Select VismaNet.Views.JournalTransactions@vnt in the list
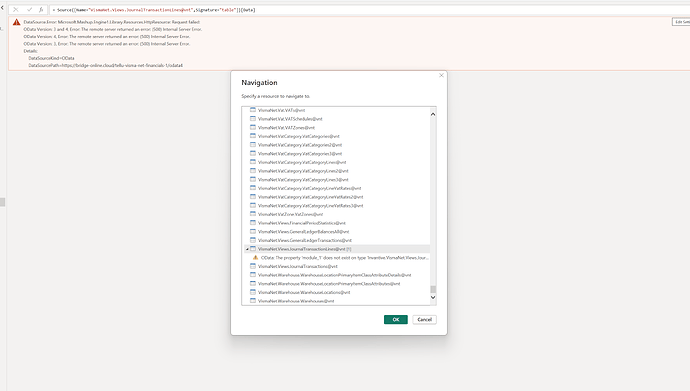This screenshot has width=690, height=391. (297, 266)
